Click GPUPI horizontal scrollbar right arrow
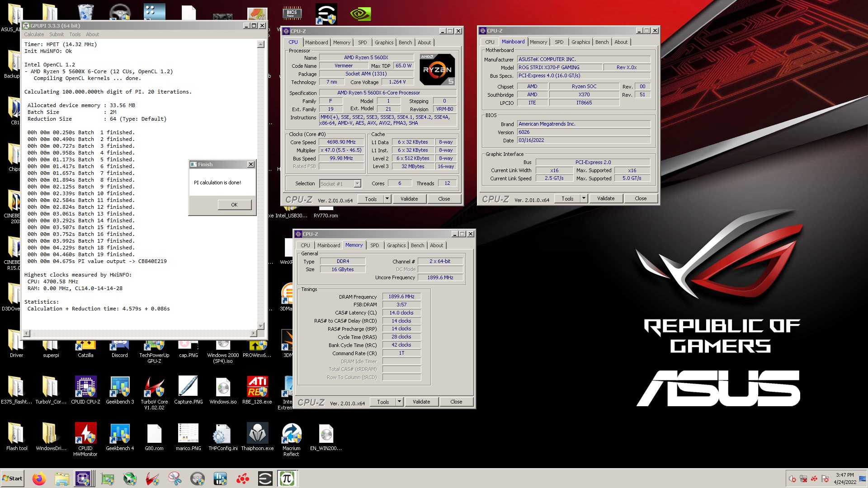Viewport: 868px width, 488px height. click(x=253, y=333)
